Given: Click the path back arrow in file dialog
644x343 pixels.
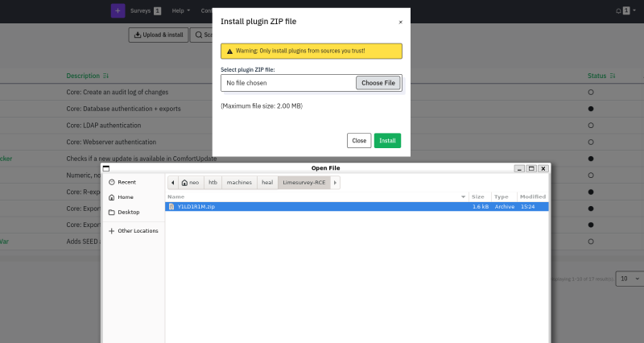Looking at the screenshot, I should point(173,183).
